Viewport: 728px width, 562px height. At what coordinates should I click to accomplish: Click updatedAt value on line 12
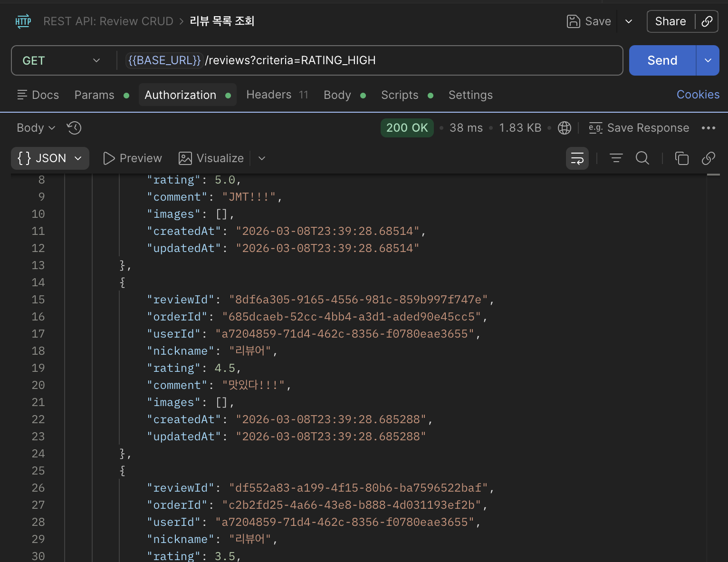[x=327, y=248]
